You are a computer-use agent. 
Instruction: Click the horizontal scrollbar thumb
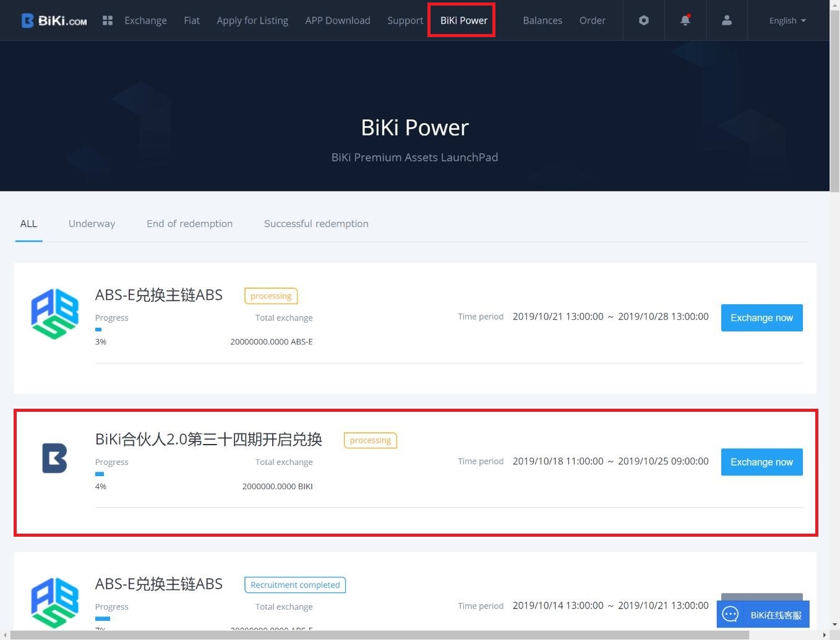pos(380,635)
